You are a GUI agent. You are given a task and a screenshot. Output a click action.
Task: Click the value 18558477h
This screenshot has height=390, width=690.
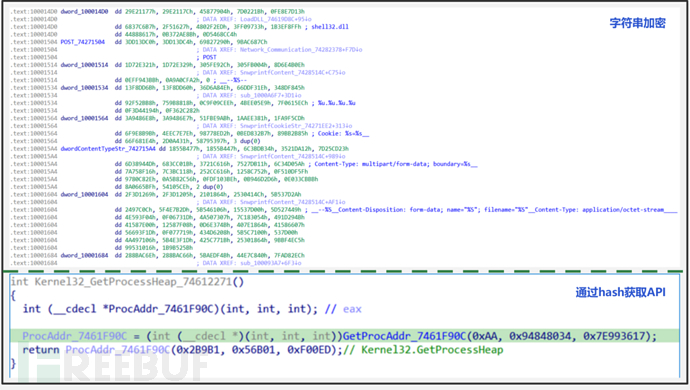point(185,149)
